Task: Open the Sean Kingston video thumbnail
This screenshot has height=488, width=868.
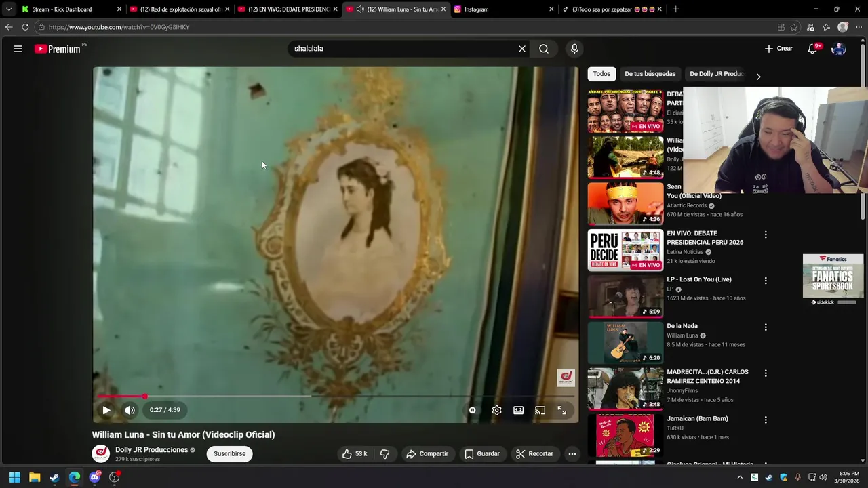Action: point(625,203)
